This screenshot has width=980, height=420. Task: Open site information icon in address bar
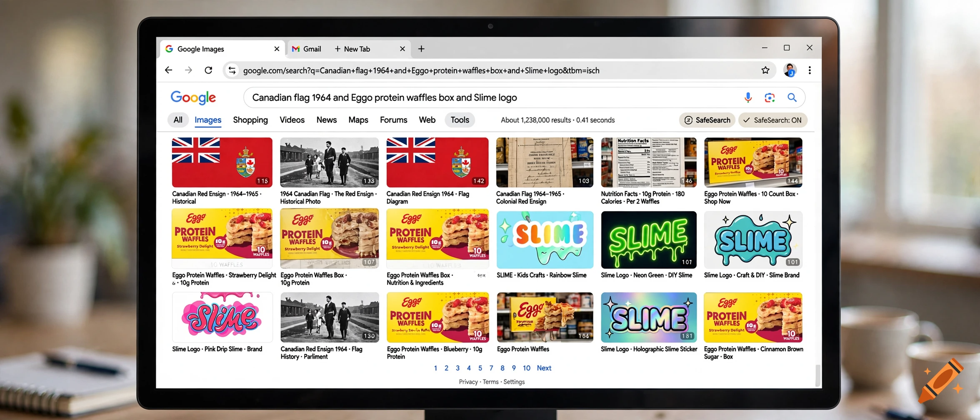[232, 70]
